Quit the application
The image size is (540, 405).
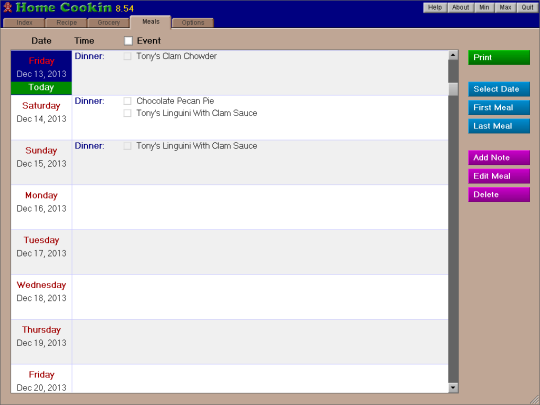point(527,8)
